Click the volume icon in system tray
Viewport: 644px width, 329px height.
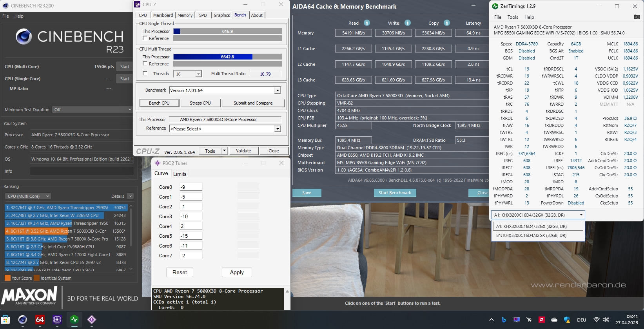pos(606,320)
